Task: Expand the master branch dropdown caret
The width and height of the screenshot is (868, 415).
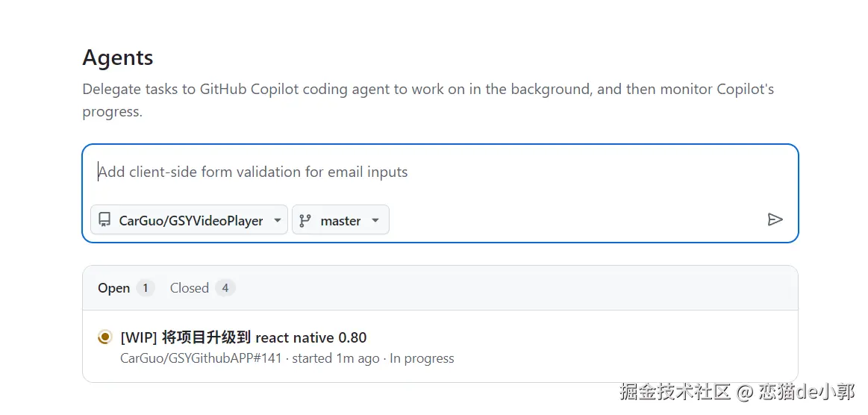Action: [x=375, y=220]
